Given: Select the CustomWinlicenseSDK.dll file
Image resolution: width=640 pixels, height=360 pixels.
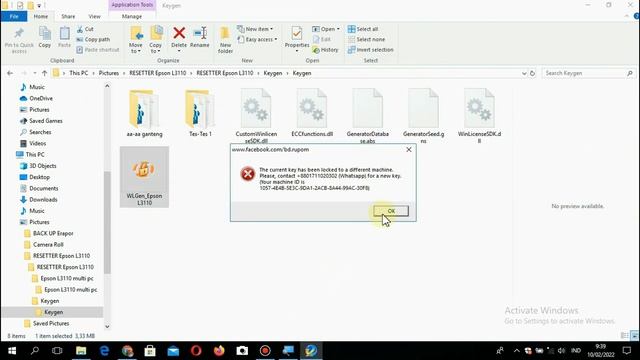Looking at the screenshot, I should pyautogui.click(x=256, y=116).
